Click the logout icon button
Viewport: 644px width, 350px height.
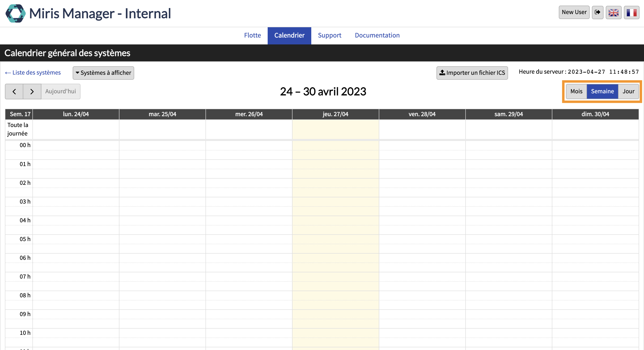pyautogui.click(x=597, y=12)
